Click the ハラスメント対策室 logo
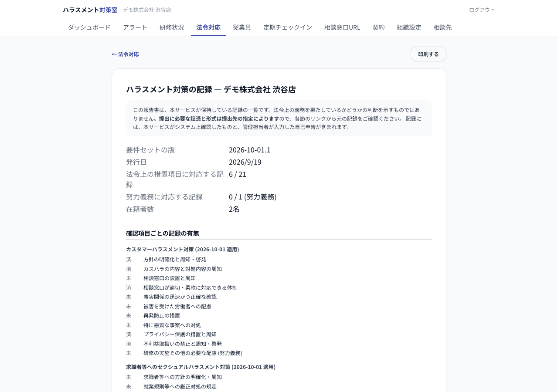 point(90,10)
